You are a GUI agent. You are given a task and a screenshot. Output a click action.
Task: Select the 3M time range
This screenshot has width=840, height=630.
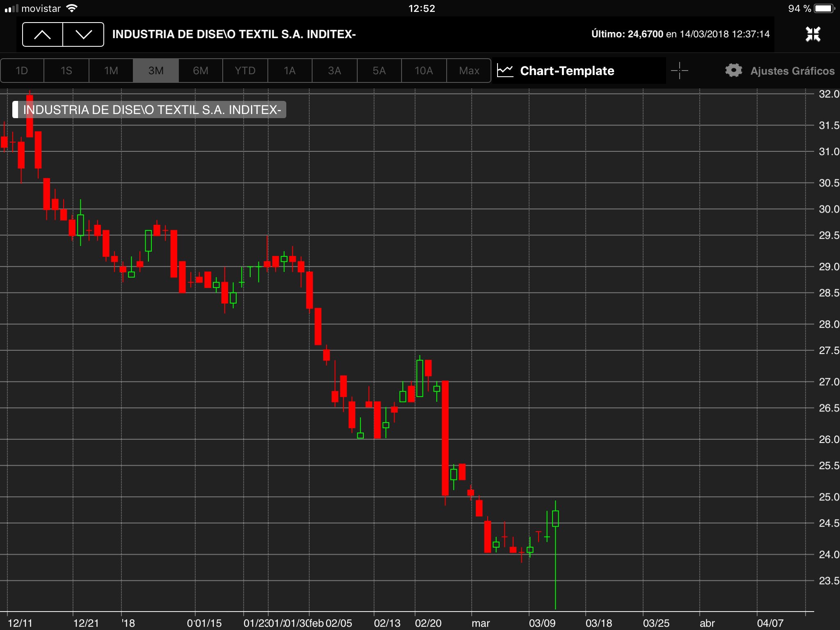[156, 71]
